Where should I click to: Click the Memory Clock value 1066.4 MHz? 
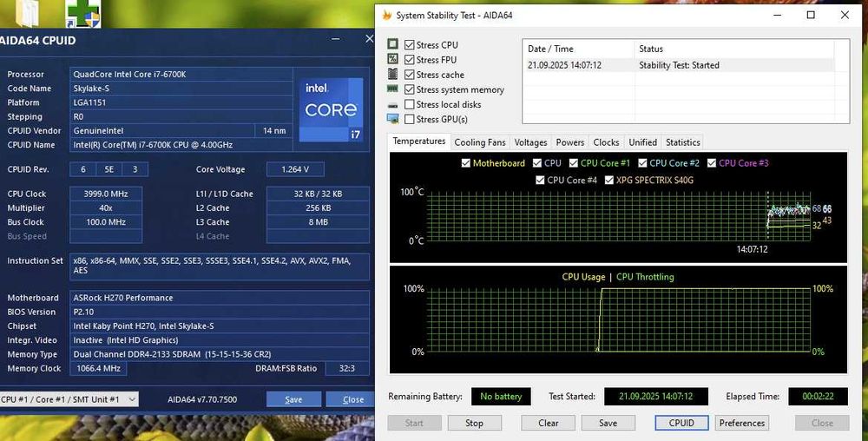pos(97,368)
